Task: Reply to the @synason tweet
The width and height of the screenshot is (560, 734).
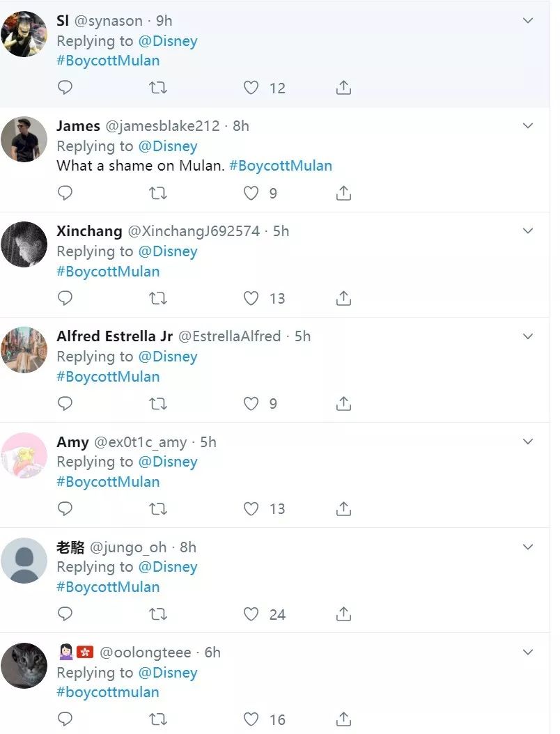Action: coord(65,88)
